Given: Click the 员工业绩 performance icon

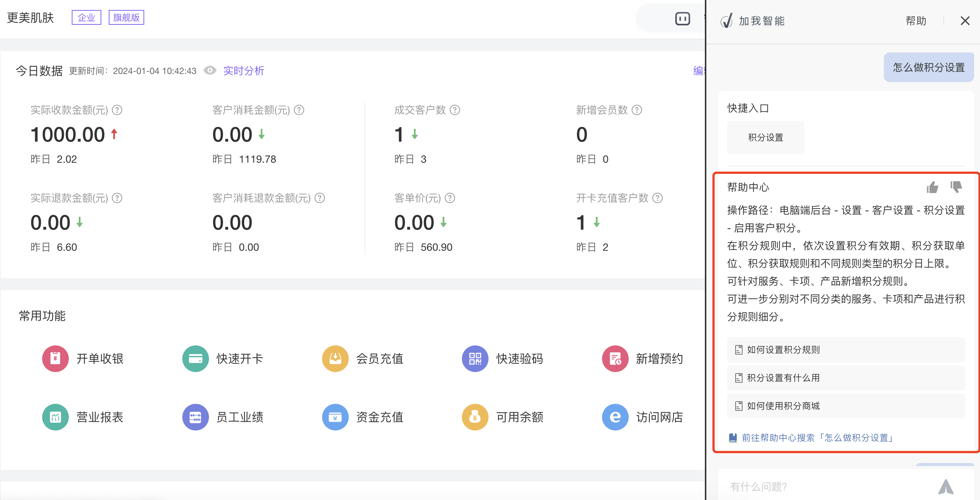Looking at the screenshot, I should (x=195, y=417).
